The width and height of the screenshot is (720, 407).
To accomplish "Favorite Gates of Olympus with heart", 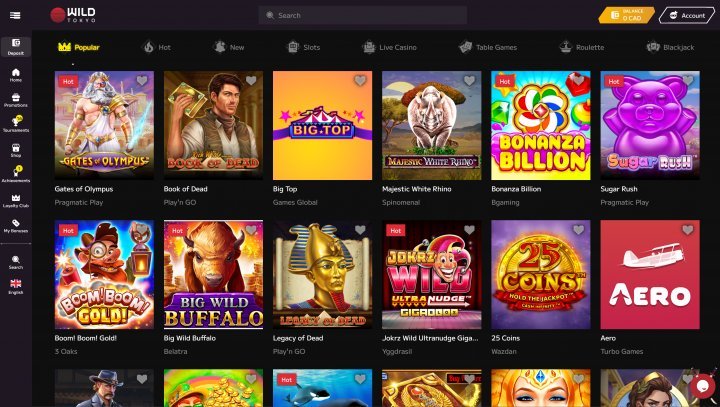I will tap(142, 81).
